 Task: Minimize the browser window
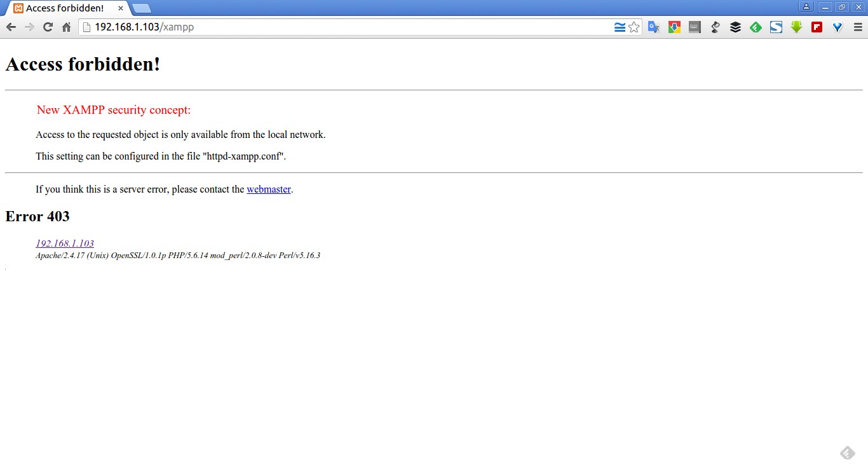coord(825,7)
